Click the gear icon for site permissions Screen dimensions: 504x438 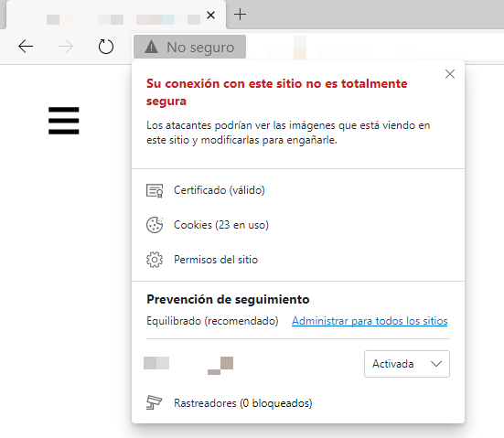[x=155, y=260]
